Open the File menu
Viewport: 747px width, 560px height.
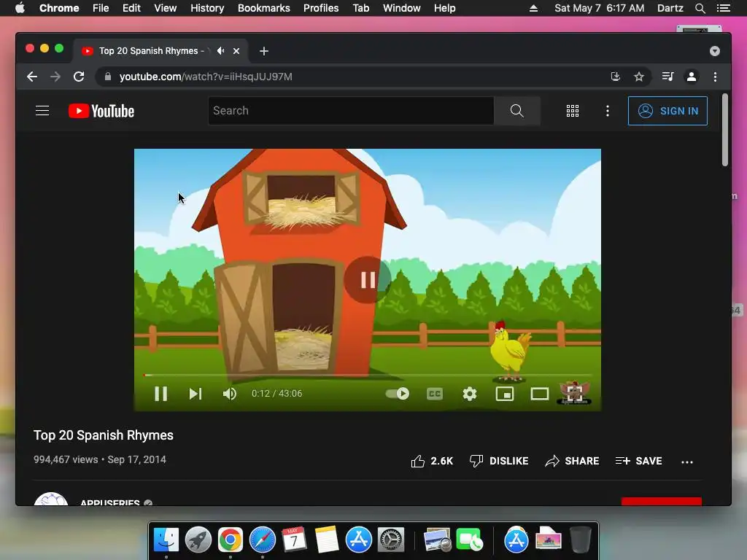[x=101, y=8]
